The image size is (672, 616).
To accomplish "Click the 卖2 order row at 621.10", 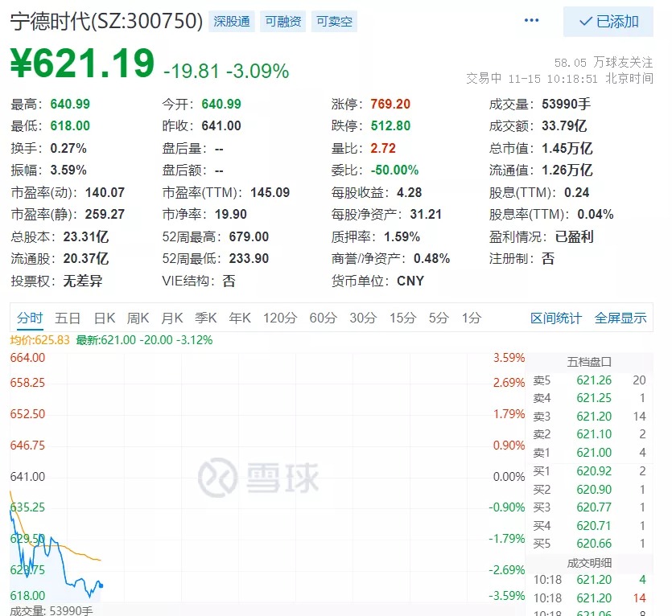I will pos(589,434).
